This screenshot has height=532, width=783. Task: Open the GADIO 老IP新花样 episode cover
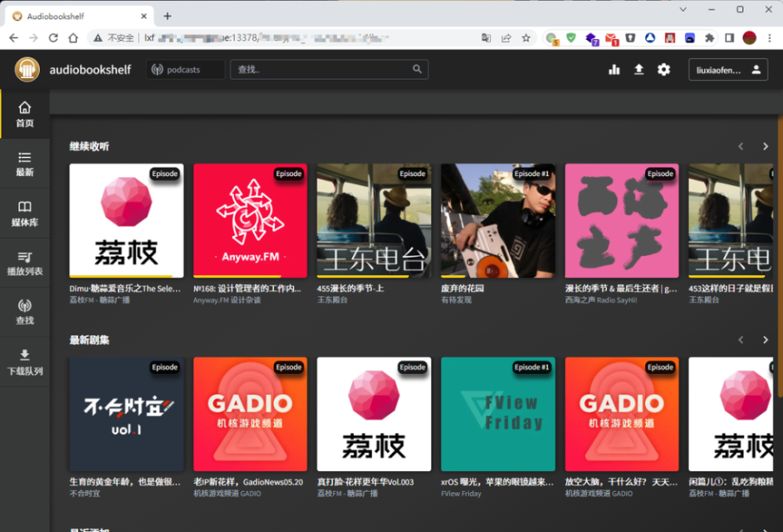pyautogui.click(x=251, y=414)
